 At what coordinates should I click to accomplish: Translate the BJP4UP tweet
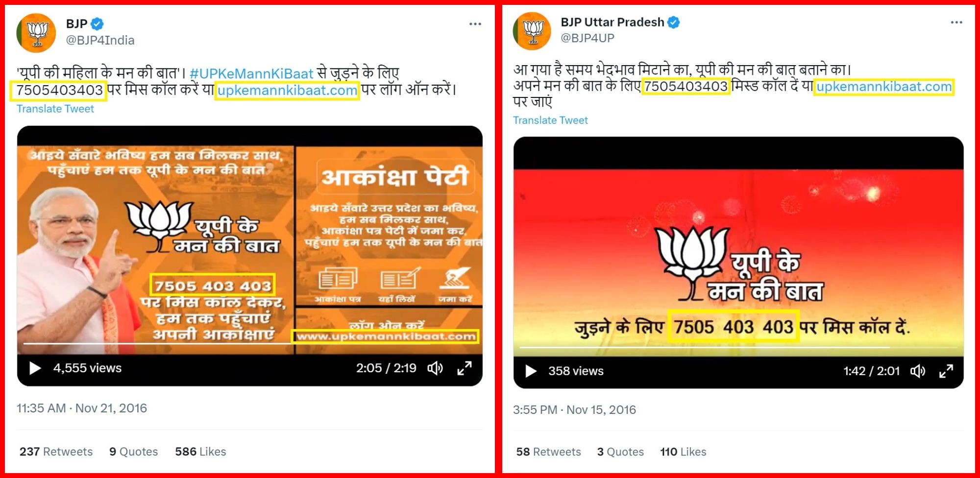point(550,120)
